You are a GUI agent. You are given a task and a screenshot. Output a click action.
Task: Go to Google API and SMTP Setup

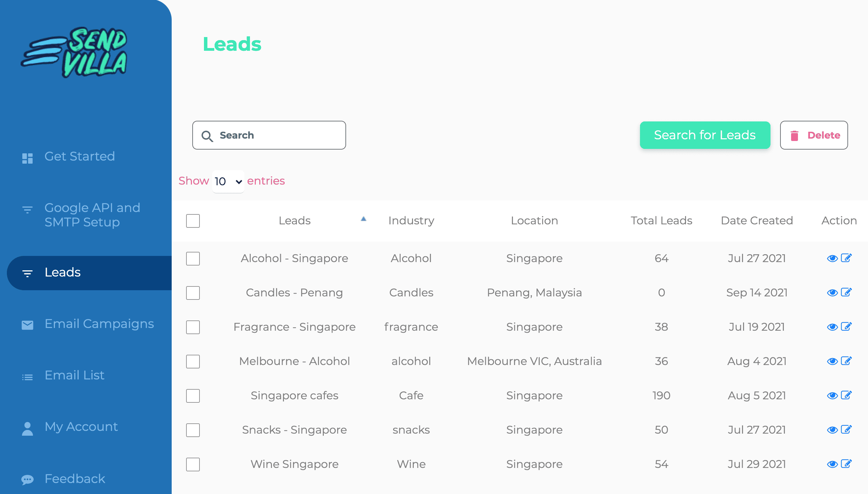(92, 215)
